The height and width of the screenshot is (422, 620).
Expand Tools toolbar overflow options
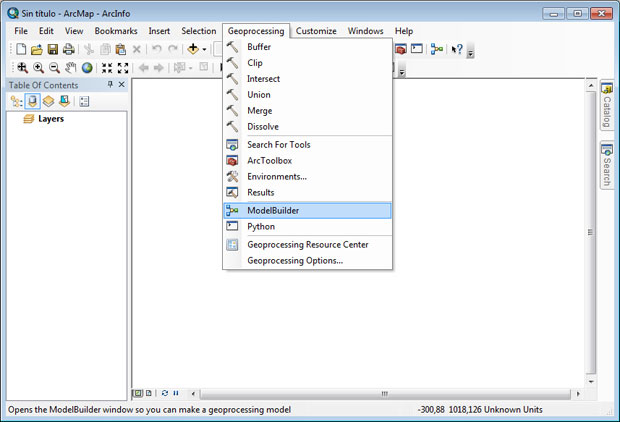point(402,72)
